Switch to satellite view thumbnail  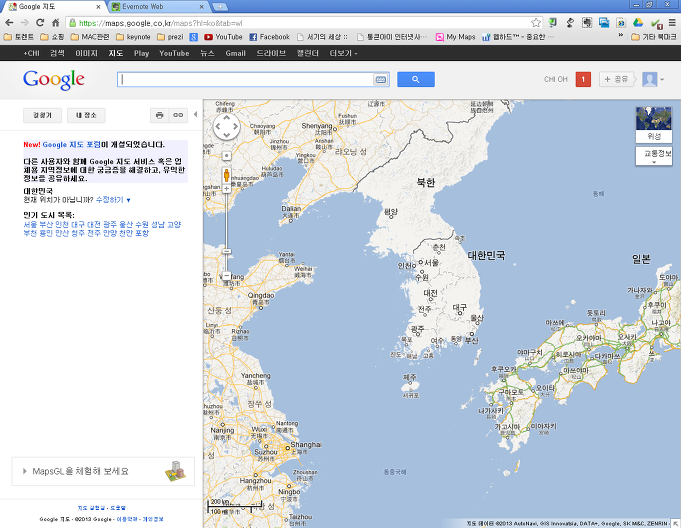coord(654,124)
